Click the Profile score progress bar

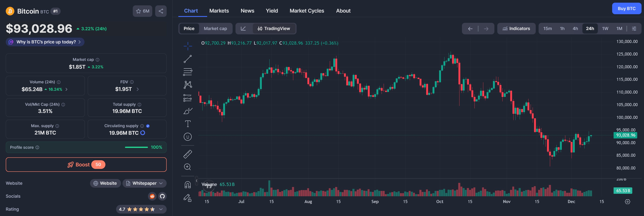136,147
